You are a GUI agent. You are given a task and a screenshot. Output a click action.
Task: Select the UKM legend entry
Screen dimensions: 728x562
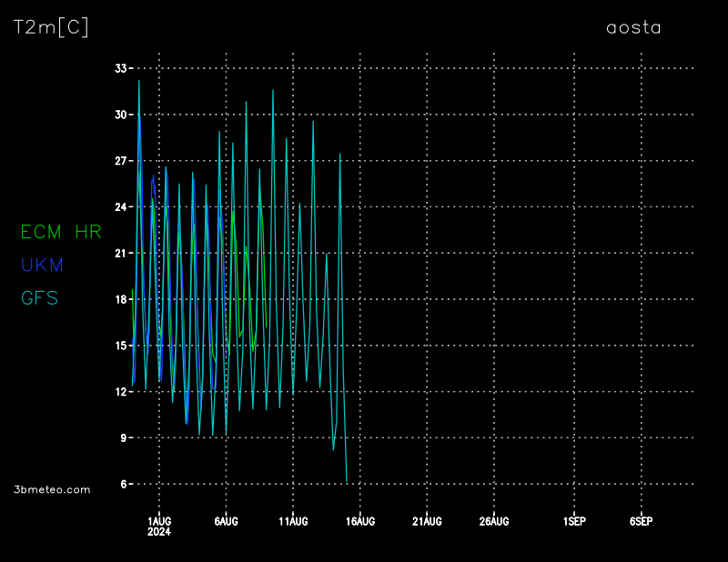click(41, 265)
